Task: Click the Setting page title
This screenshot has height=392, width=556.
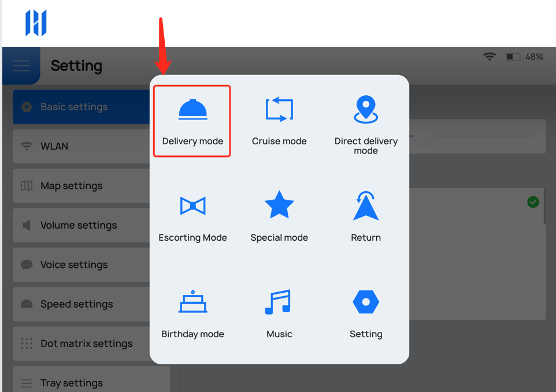Action: pos(77,66)
